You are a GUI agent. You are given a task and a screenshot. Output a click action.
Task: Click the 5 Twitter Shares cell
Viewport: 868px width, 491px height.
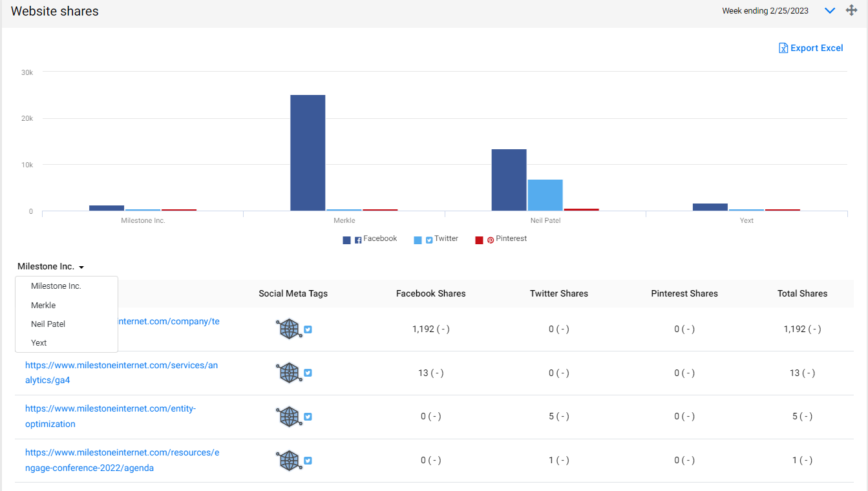point(559,417)
